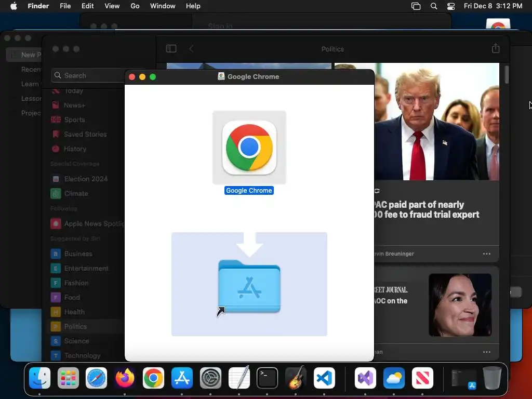Viewport: 532px width, 399px height.
Task: Toggle the sidebar in News window
Action: tap(171, 49)
